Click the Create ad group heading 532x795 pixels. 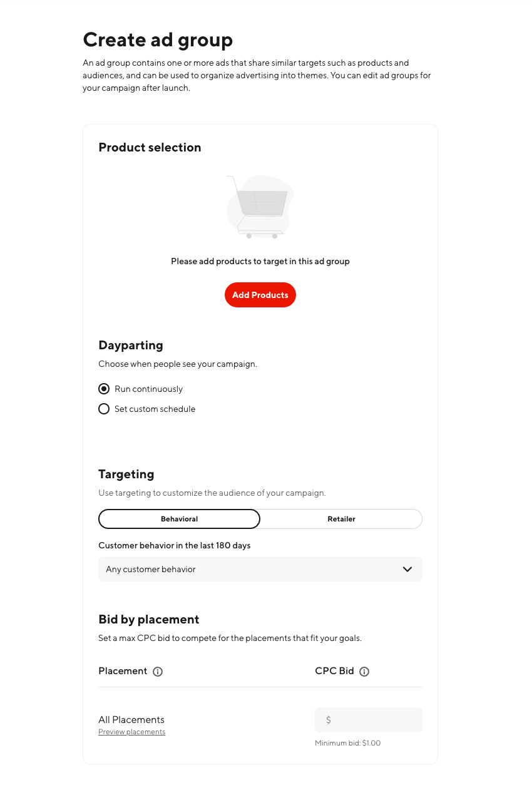[158, 39]
